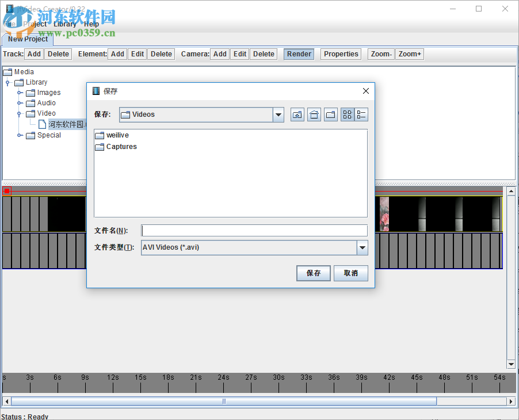
Task: Click the 保存 button to save
Action: pyautogui.click(x=313, y=273)
